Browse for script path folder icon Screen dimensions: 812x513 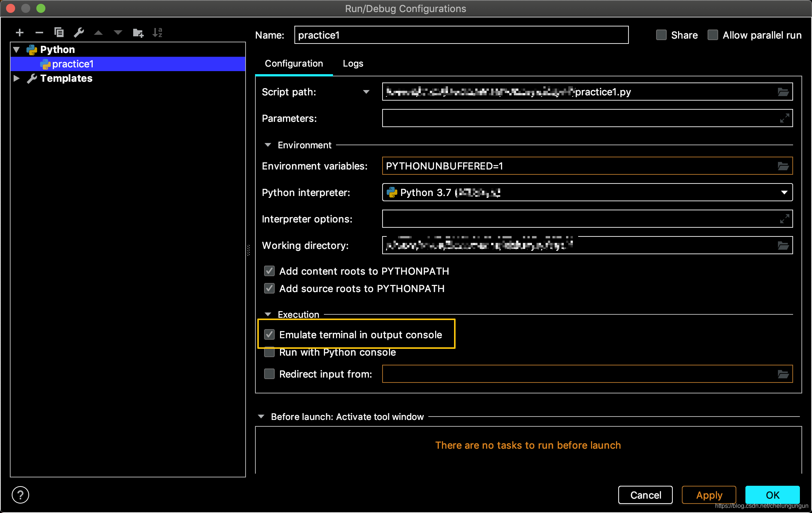tap(783, 92)
